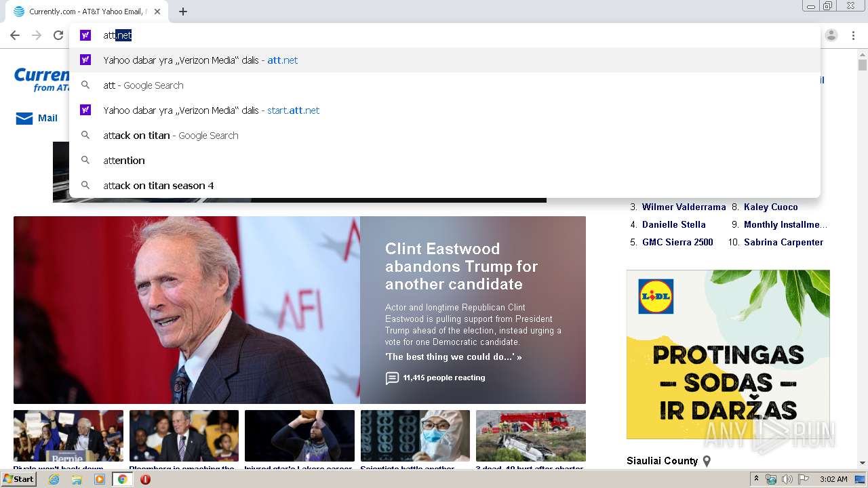Click the Siauliai County weather label
The image size is (868, 488).
point(662,461)
